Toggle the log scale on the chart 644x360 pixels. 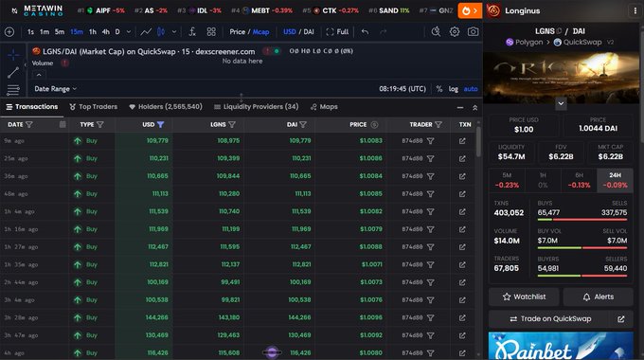click(453, 89)
